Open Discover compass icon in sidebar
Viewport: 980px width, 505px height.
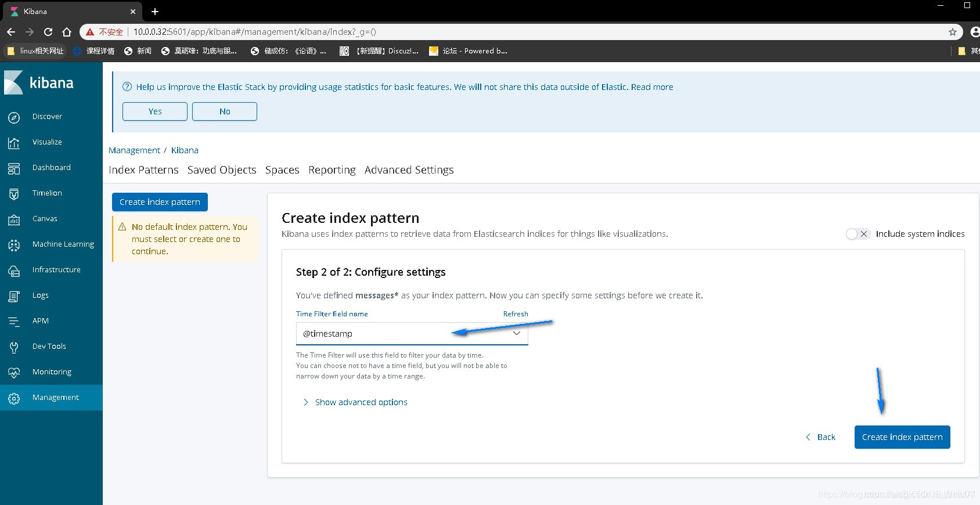pyautogui.click(x=14, y=117)
